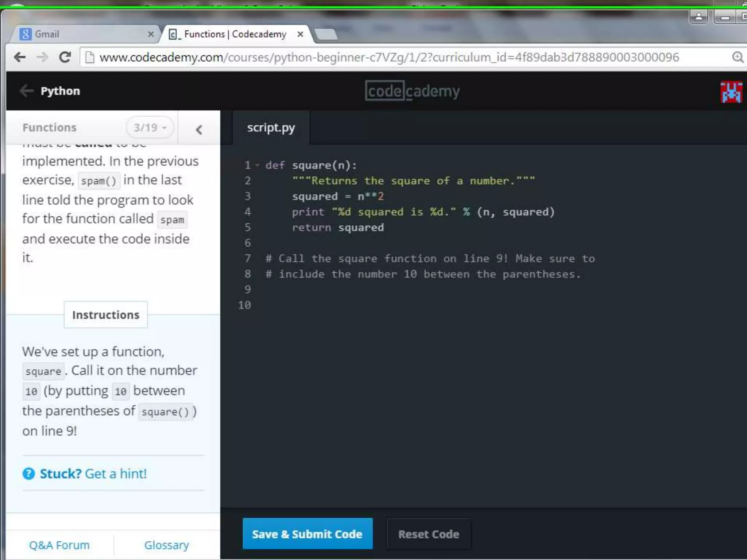Click the Stuck? question mark icon
The width and height of the screenshot is (747, 560).
[28, 474]
